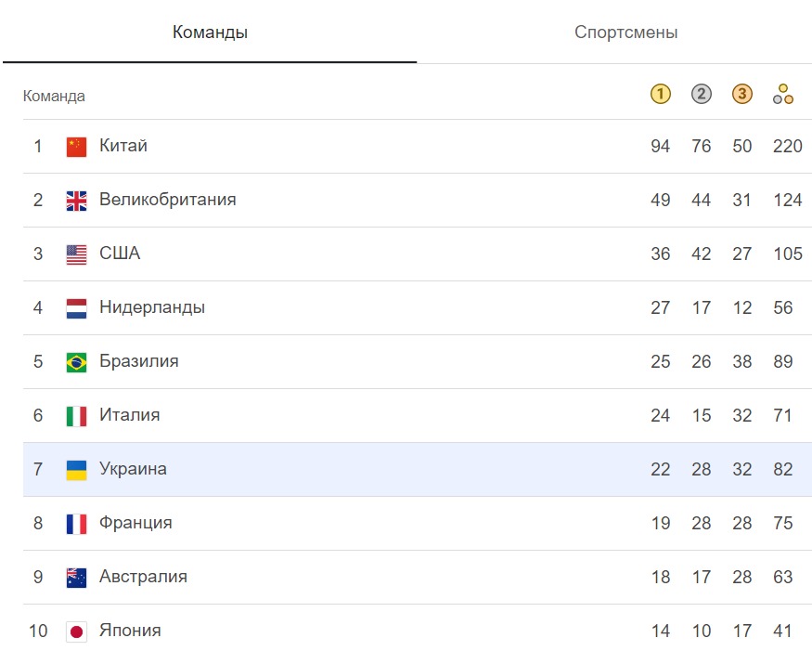This screenshot has width=812, height=651.
Task: Click the Netherlands flag icon
Action: coord(76,308)
